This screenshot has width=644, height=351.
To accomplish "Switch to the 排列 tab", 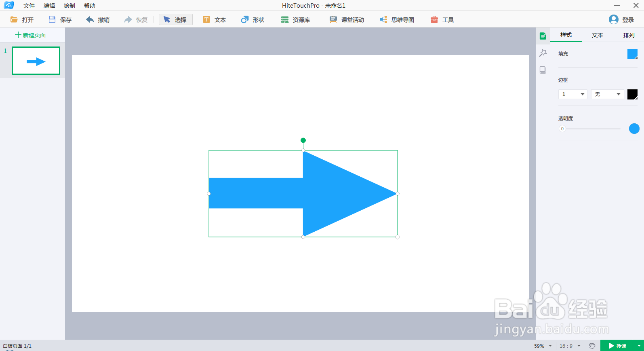I will [x=629, y=35].
